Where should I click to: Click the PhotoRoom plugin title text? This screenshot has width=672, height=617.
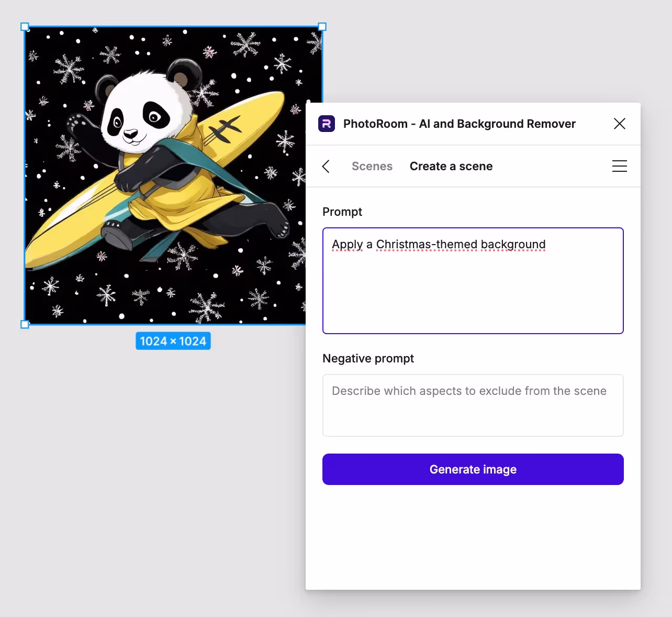tap(459, 124)
